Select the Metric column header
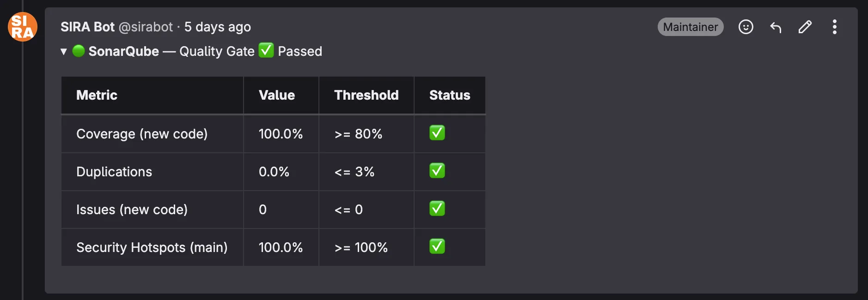This screenshot has height=300, width=868. 97,95
